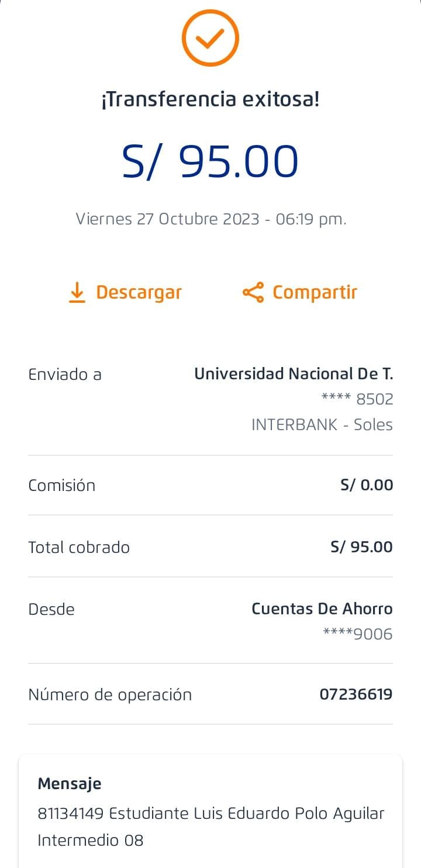
Task: Tap the Comisión S/ 0.00 value
Action: tap(367, 485)
